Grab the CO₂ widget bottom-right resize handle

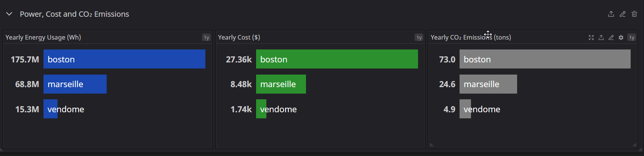click(x=634, y=145)
